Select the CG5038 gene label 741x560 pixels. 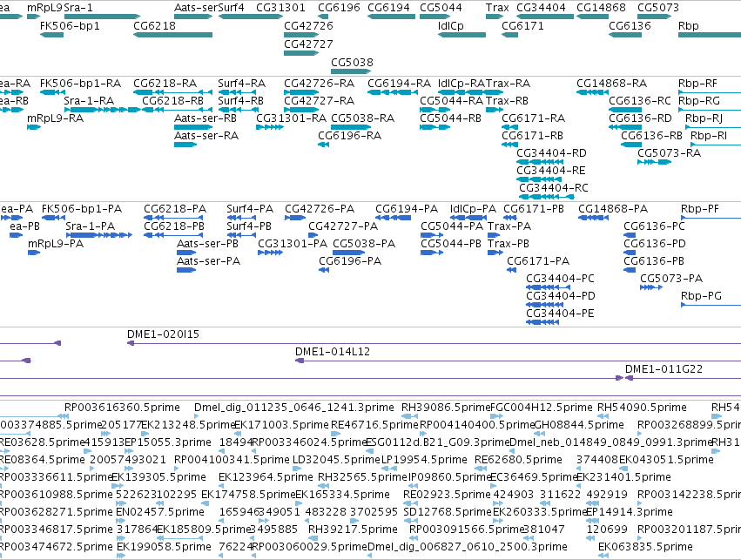pyautogui.click(x=352, y=63)
